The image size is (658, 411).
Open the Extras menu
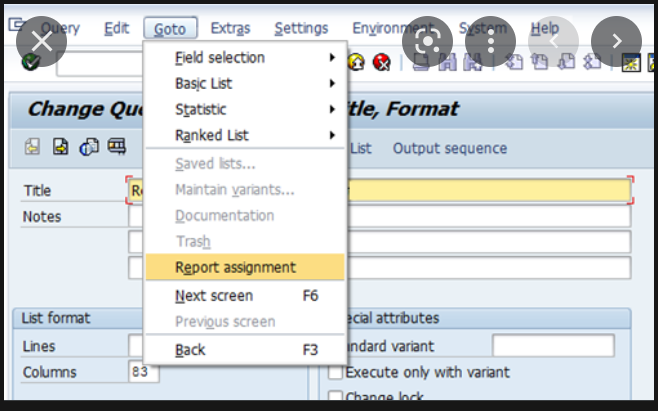tap(230, 28)
